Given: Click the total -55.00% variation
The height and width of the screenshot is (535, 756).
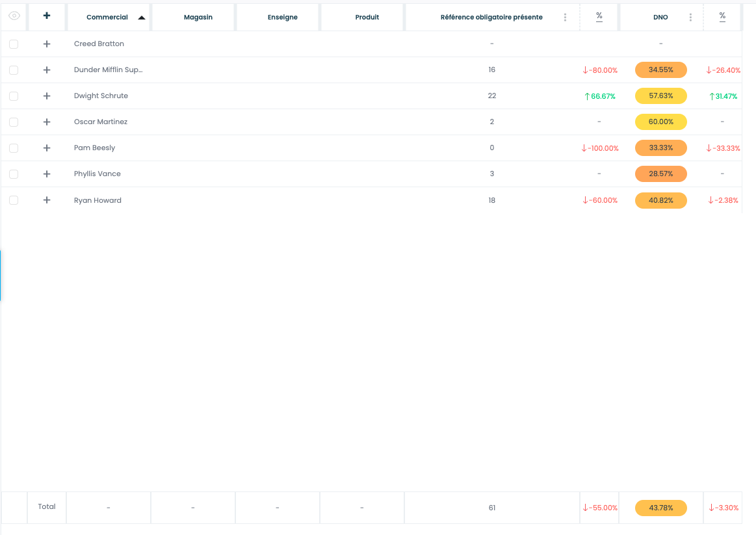Looking at the screenshot, I should click(600, 508).
